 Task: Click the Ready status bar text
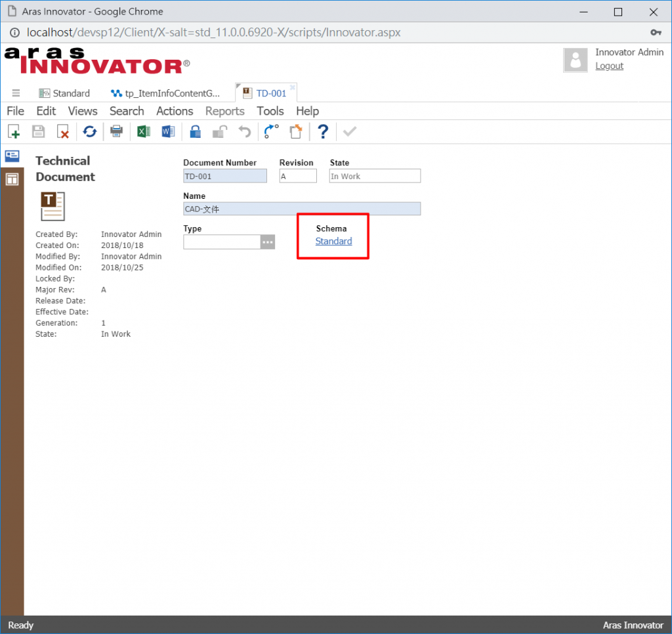tap(20, 625)
